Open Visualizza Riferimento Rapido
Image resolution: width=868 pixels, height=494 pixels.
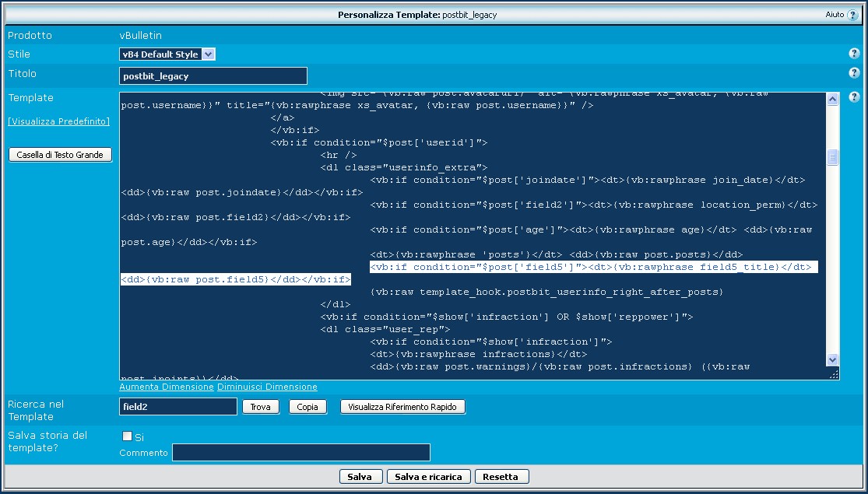402,407
